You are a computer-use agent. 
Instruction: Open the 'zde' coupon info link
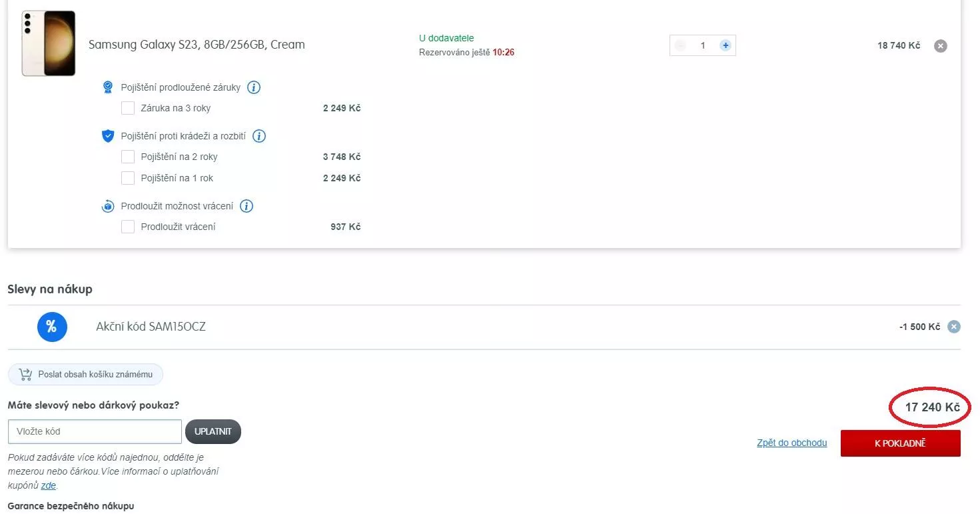tap(48, 485)
